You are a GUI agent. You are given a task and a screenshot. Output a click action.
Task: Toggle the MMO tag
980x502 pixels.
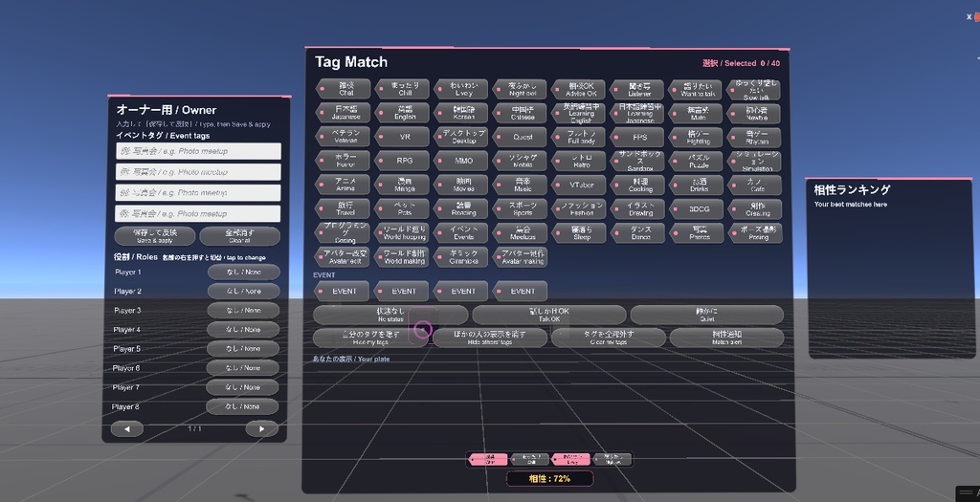(460, 161)
